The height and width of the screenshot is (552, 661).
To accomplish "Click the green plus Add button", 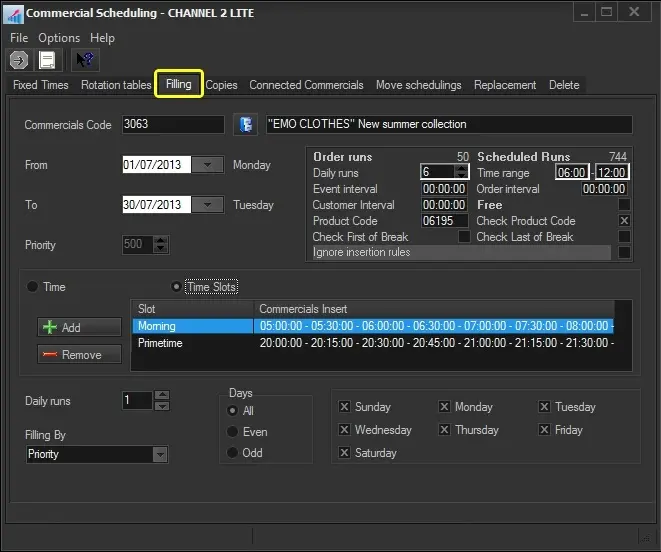I will (79, 327).
